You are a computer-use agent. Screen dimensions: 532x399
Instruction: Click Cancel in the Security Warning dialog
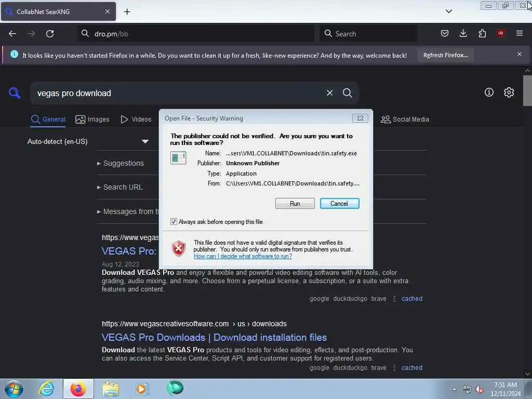(339, 204)
